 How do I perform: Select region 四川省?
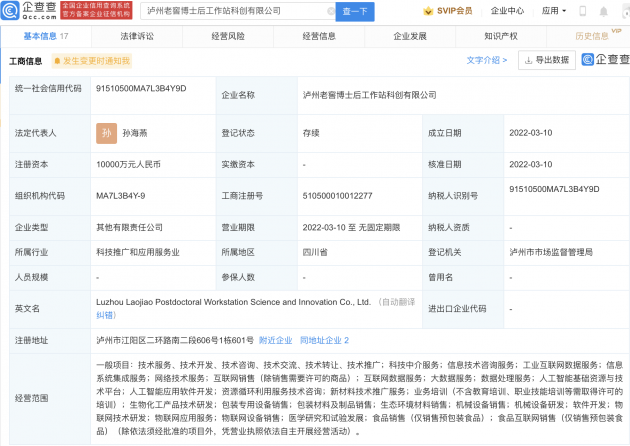pos(315,252)
